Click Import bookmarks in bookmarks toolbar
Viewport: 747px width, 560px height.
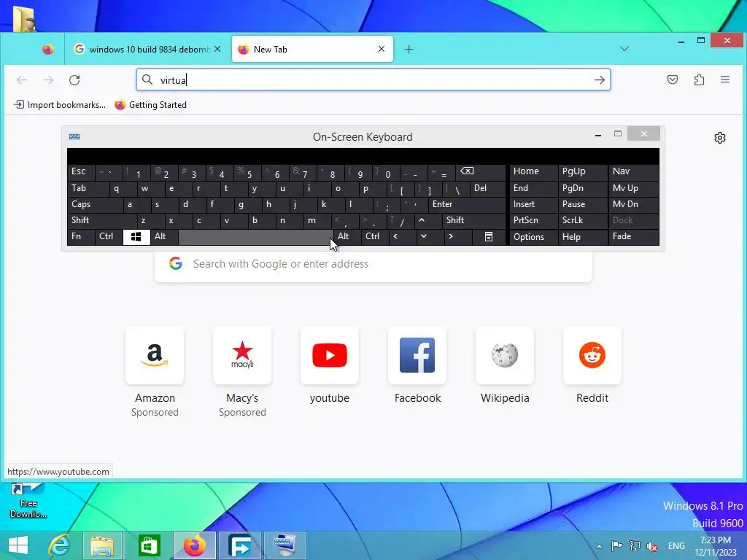coord(60,105)
